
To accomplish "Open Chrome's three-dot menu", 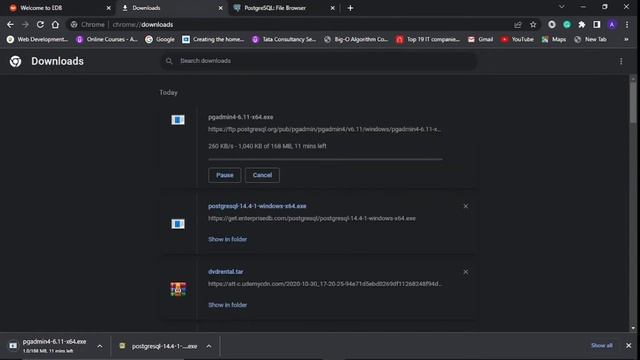I will click(627, 24).
